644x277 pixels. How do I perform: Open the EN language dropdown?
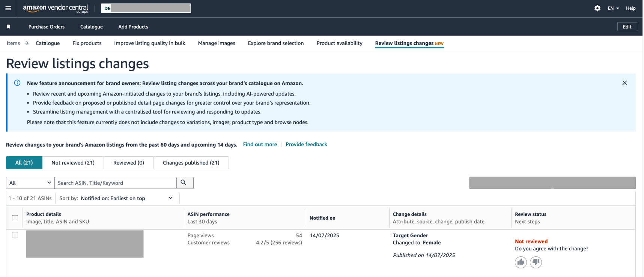[613, 8]
